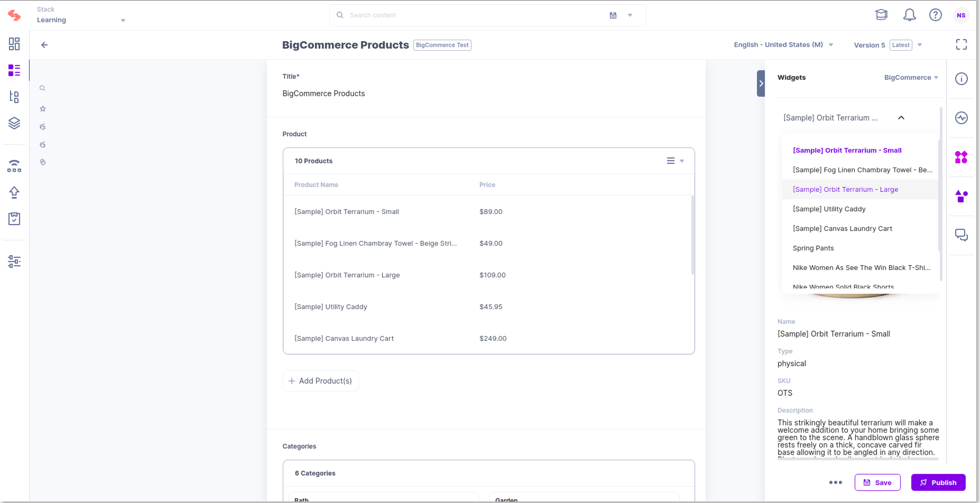Open the notifications bell
This screenshot has width=980, height=503.
click(x=909, y=15)
